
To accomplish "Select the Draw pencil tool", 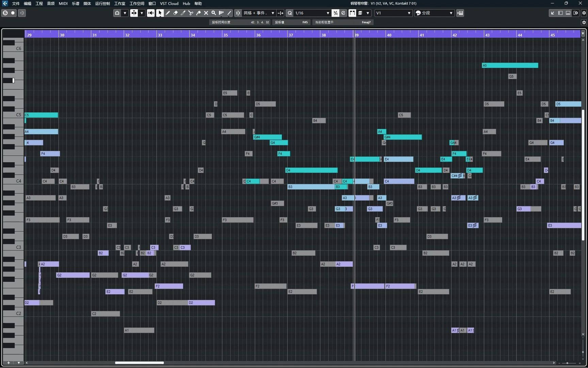I will pyautogui.click(x=168, y=13).
